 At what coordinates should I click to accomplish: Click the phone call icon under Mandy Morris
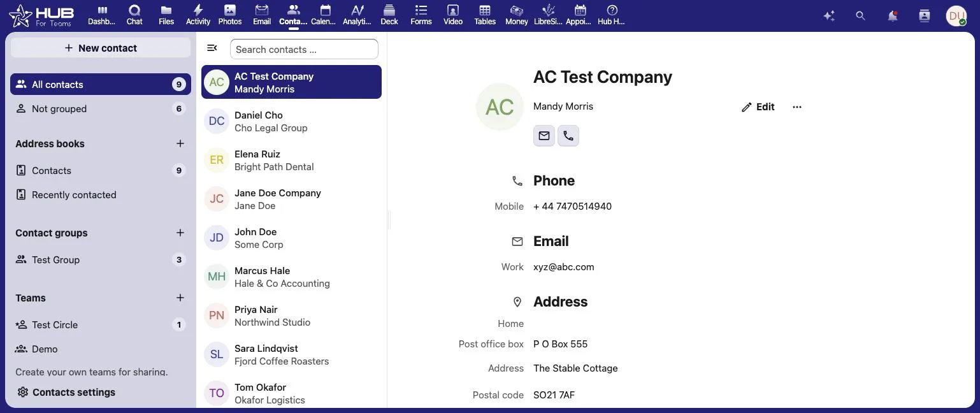coord(568,136)
